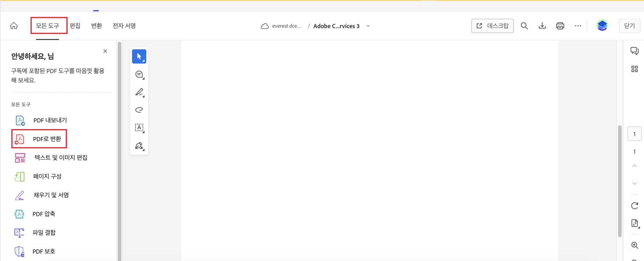Open the user profile avatar
Image resolution: width=644 pixels, height=261 pixels.
pyautogui.click(x=602, y=25)
